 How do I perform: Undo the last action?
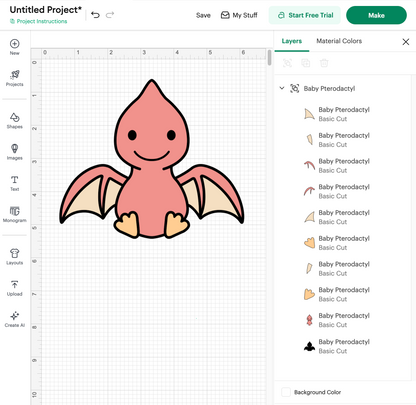95,15
